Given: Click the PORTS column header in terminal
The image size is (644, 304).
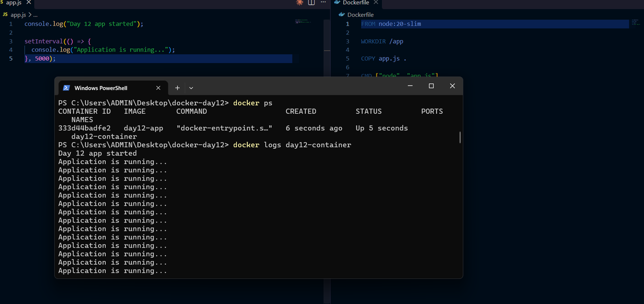Looking at the screenshot, I should coord(432,111).
